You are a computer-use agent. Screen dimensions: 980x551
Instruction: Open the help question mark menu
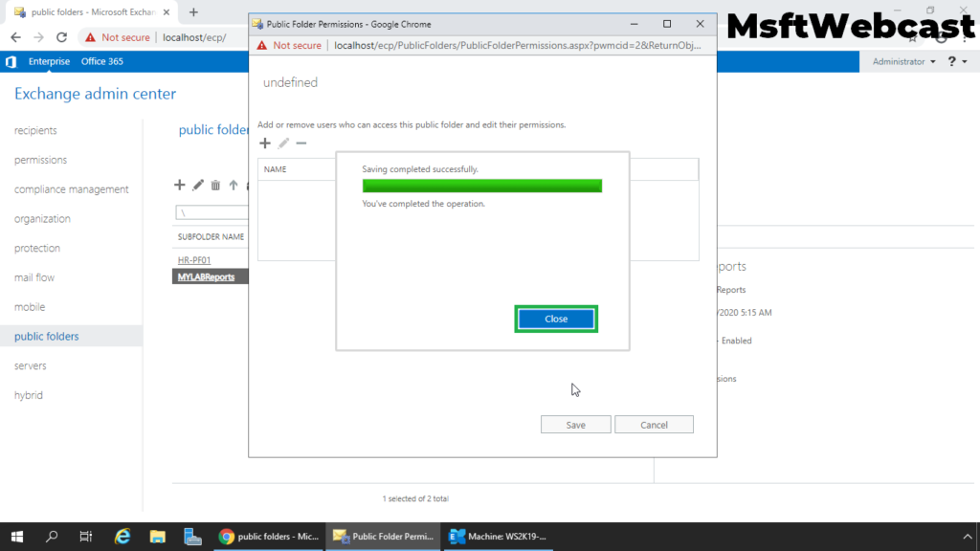pyautogui.click(x=957, y=61)
